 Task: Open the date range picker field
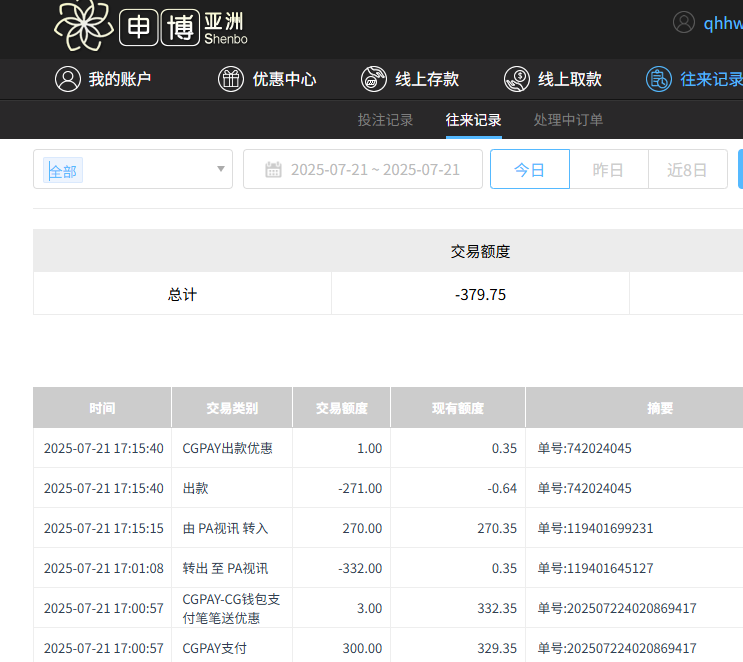click(374, 170)
